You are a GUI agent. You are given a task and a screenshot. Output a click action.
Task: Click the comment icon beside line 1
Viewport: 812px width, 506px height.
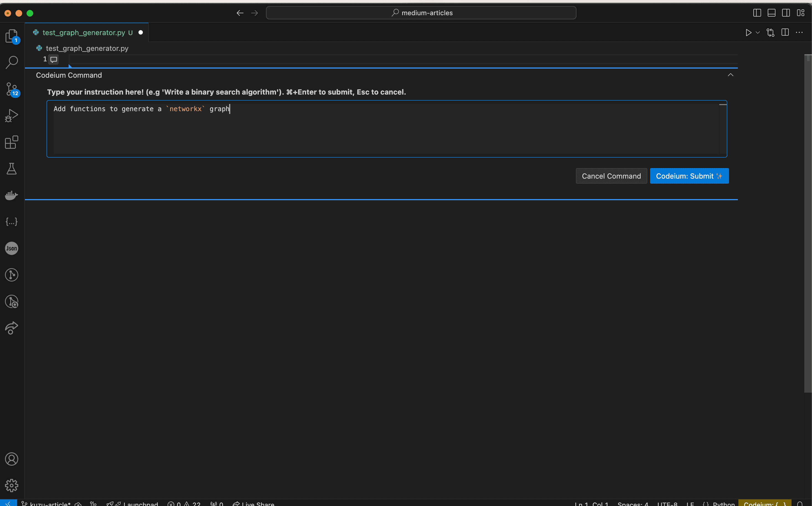pyautogui.click(x=54, y=59)
